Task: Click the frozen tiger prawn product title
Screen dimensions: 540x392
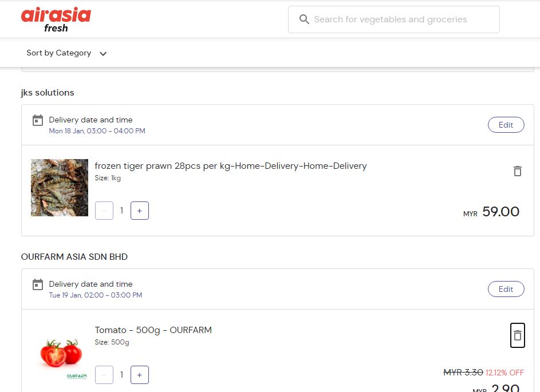Action: (231, 166)
